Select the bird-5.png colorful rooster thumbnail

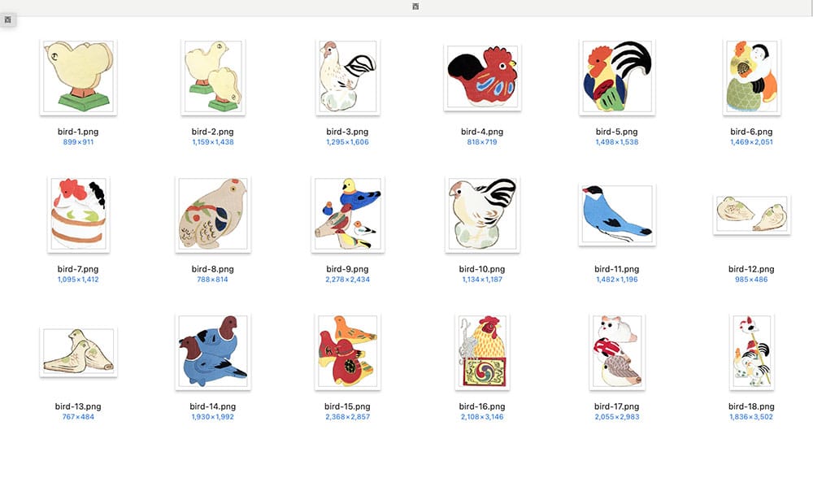point(617,76)
